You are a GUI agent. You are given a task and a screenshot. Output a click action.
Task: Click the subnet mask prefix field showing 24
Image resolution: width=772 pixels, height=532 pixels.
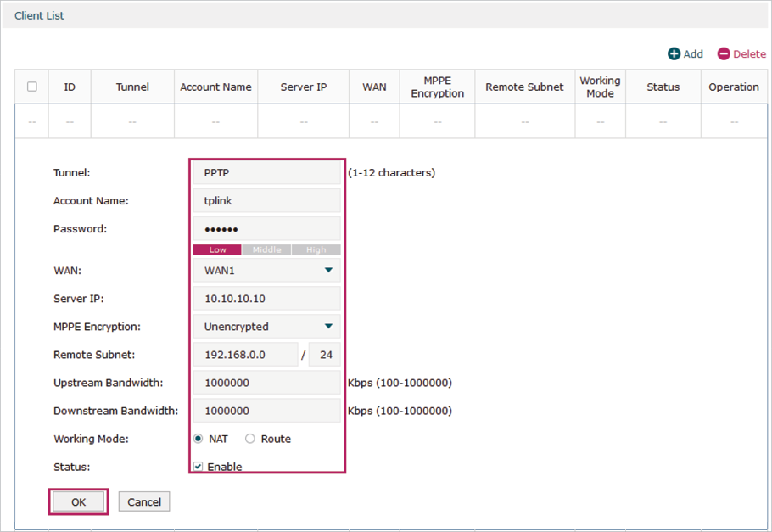point(325,355)
